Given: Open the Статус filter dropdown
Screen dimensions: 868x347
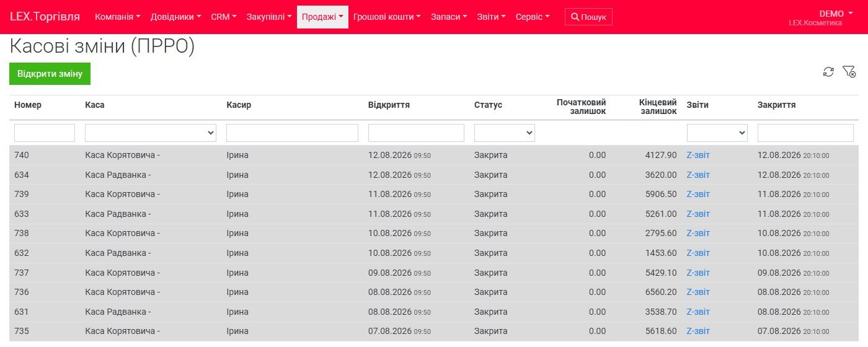Looking at the screenshot, I should click(x=505, y=133).
